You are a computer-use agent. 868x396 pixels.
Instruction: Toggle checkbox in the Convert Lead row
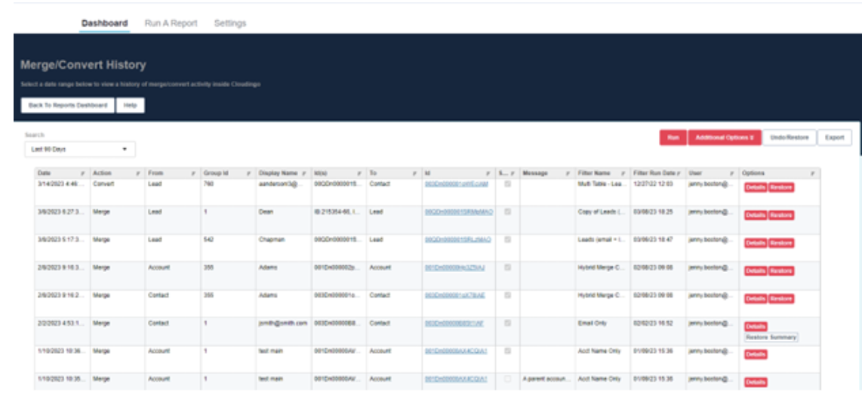point(507,184)
